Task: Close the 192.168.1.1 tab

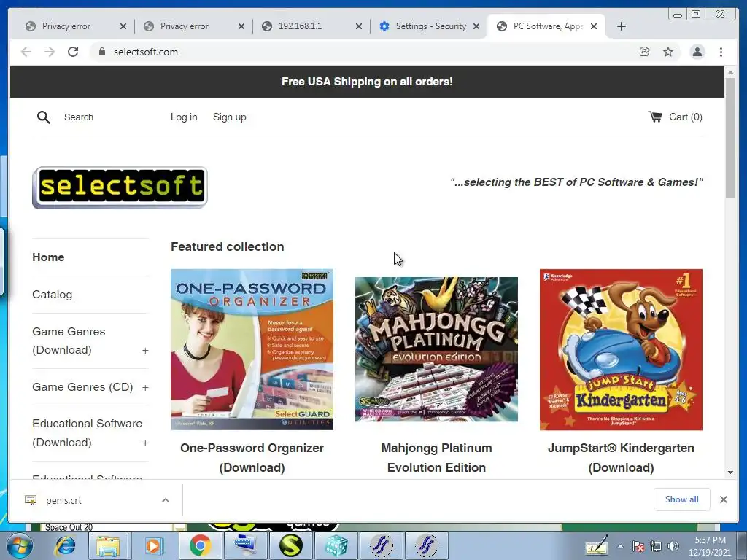Action: click(x=359, y=26)
